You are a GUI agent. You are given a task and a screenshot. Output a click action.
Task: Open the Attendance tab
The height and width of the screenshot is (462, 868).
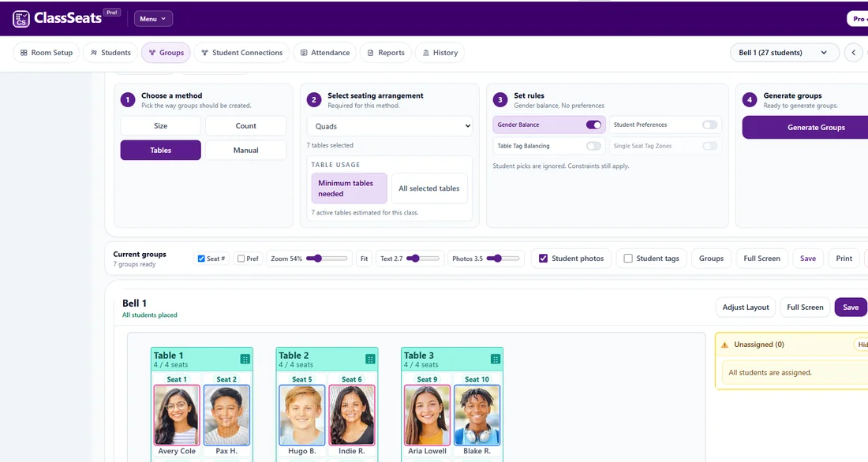pos(325,53)
